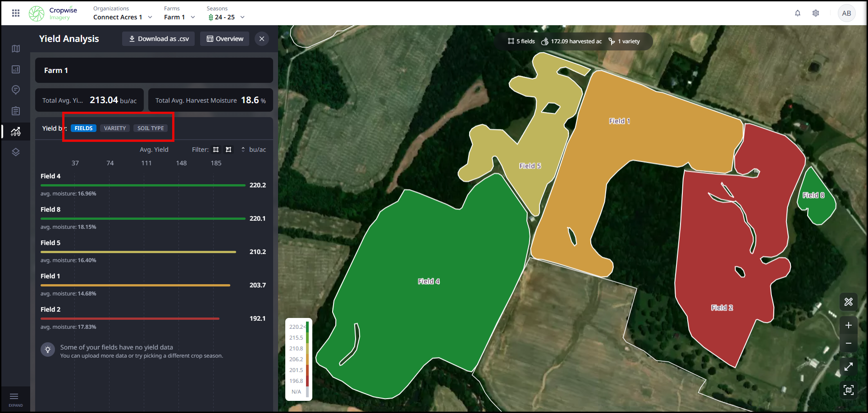The image size is (868, 413).
Task: Switch yield grouping to SOIL TYPE
Action: pos(151,128)
